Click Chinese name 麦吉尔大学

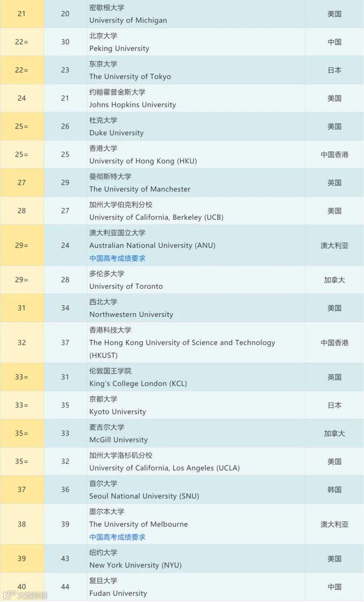point(107,427)
